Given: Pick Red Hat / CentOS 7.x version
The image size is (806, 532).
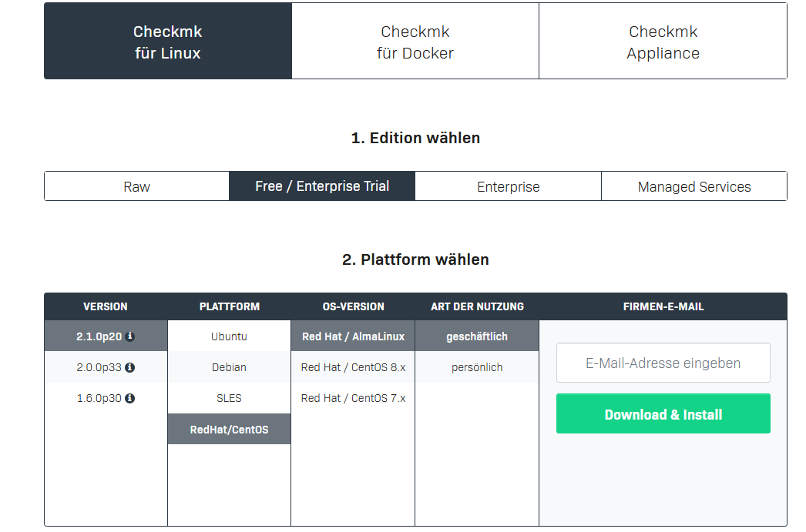Looking at the screenshot, I should coord(353,398).
